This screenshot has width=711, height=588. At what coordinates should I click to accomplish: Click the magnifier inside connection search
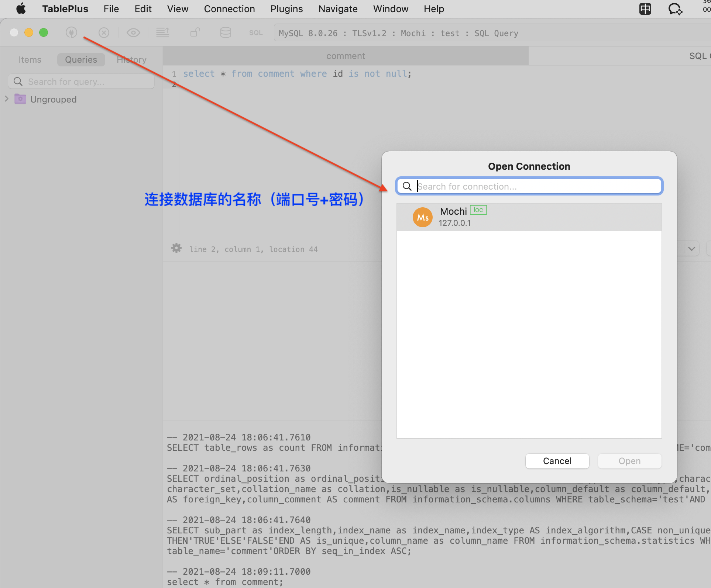[x=407, y=186]
